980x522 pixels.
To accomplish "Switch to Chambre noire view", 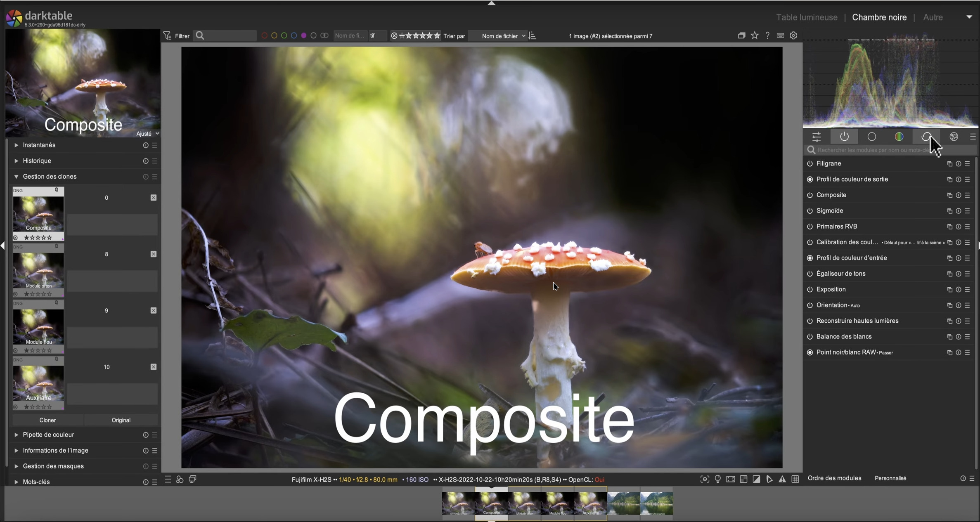I will [x=880, y=17].
